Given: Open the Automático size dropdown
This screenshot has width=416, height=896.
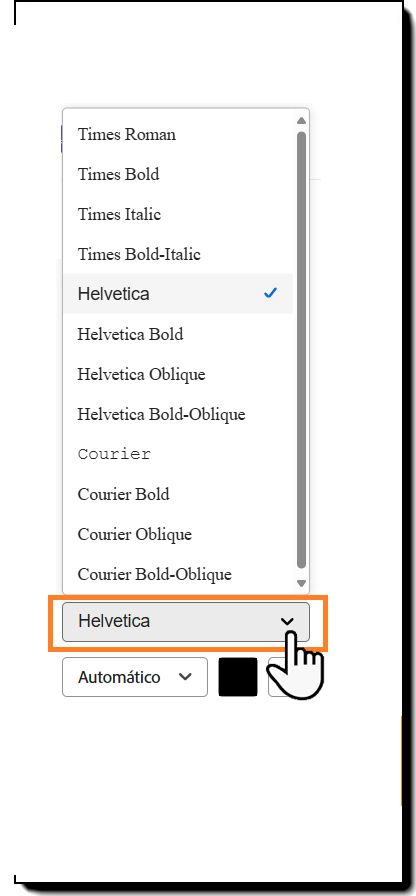Looking at the screenshot, I should [x=135, y=677].
